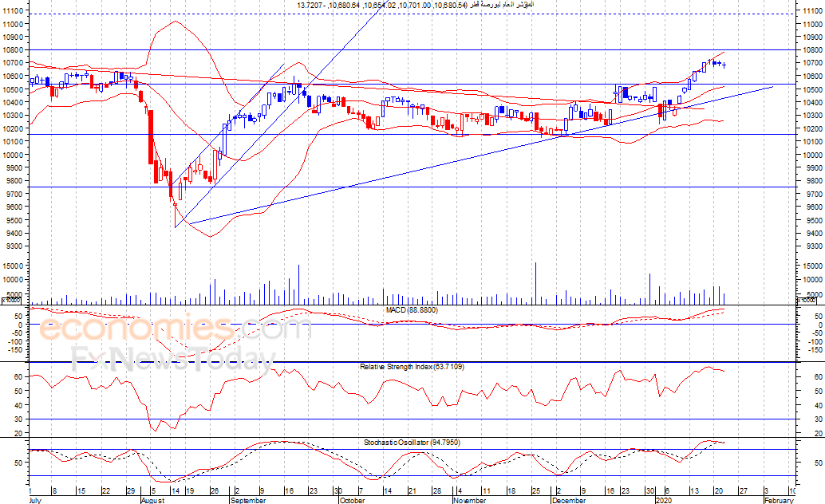Image resolution: width=825 pixels, height=504 pixels.
Task: Click the 20 value on the left RSI axis
Action: click(18, 434)
